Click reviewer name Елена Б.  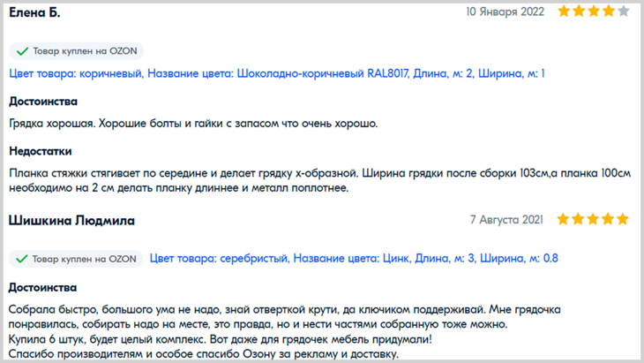click(34, 12)
